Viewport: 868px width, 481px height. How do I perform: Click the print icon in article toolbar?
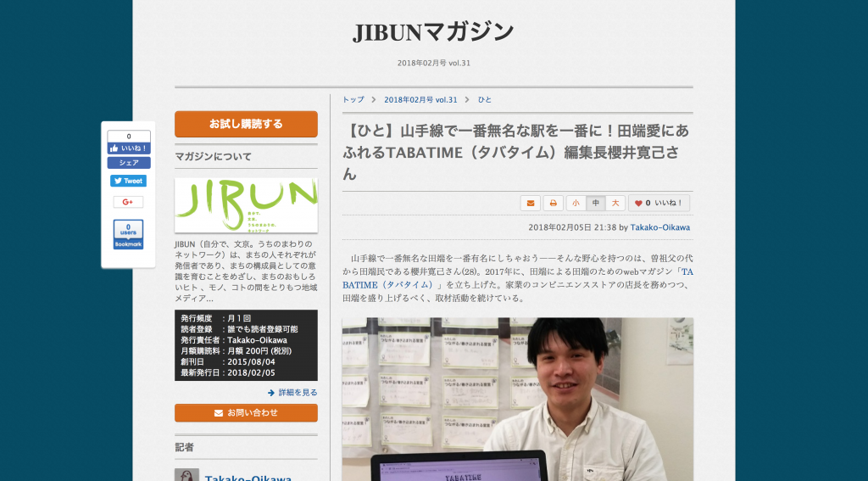tap(553, 203)
